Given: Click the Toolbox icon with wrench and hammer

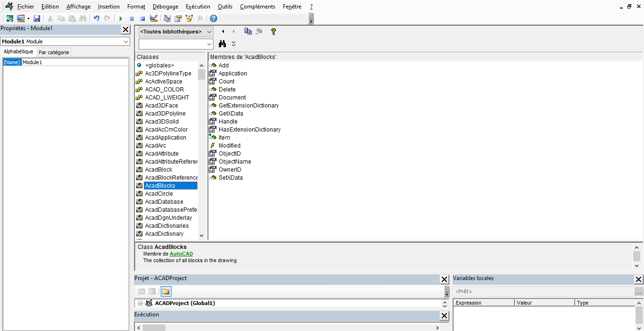Looking at the screenshot, I should 200,18.
